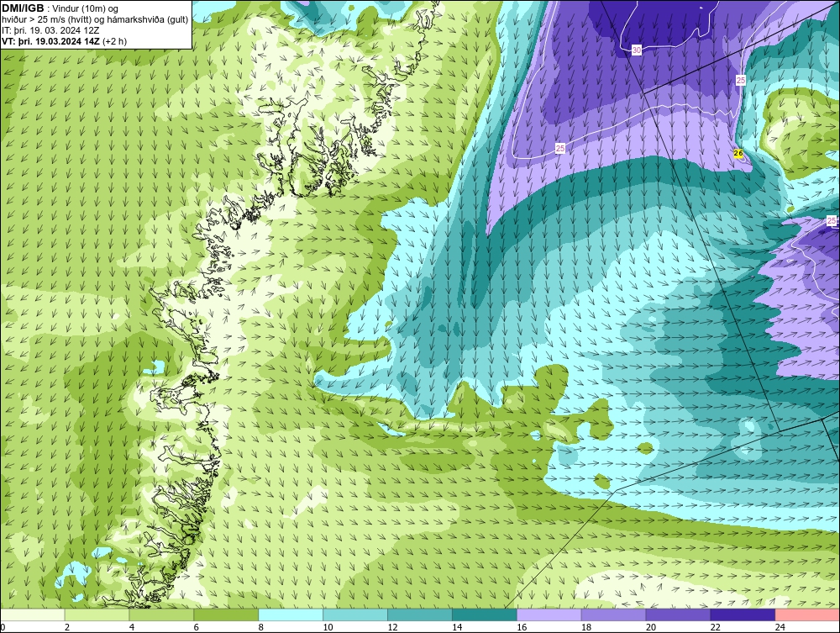Click the "0" value on the colour scale
This screenshot has height=633, width=840.
click(x=3, y=627)
